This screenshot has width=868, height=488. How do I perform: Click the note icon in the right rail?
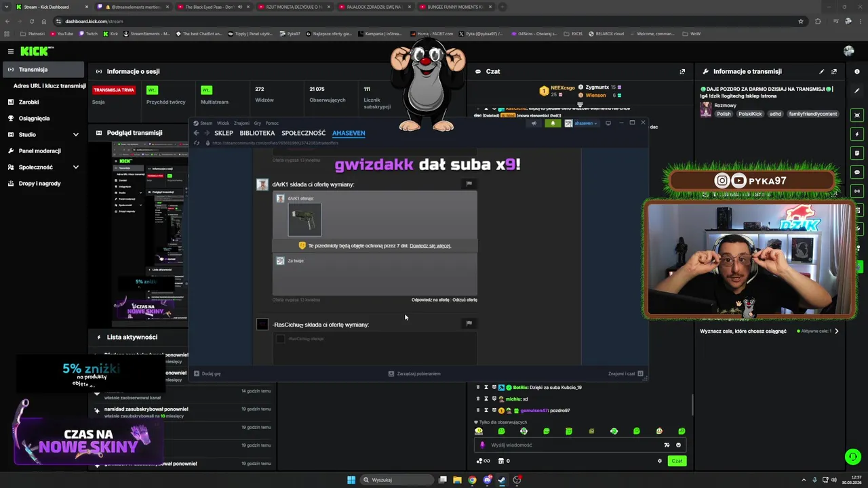(857, 153)
